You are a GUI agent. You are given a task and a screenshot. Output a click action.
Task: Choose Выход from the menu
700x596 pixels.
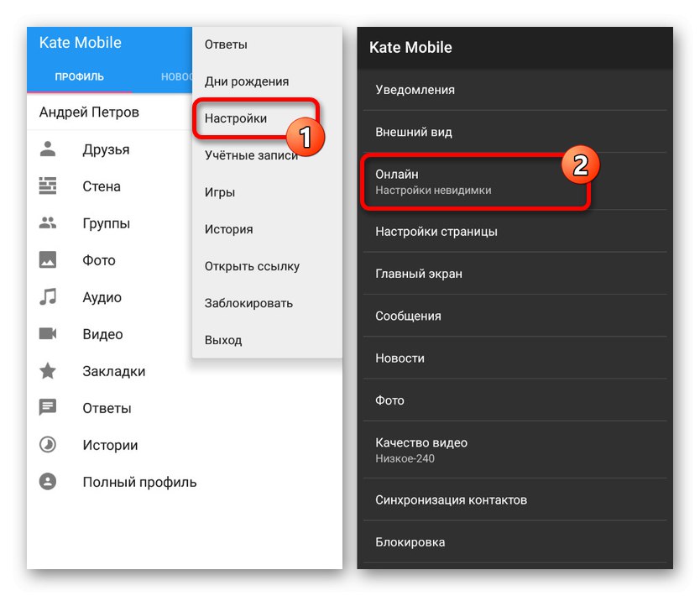tap(223, 340)
